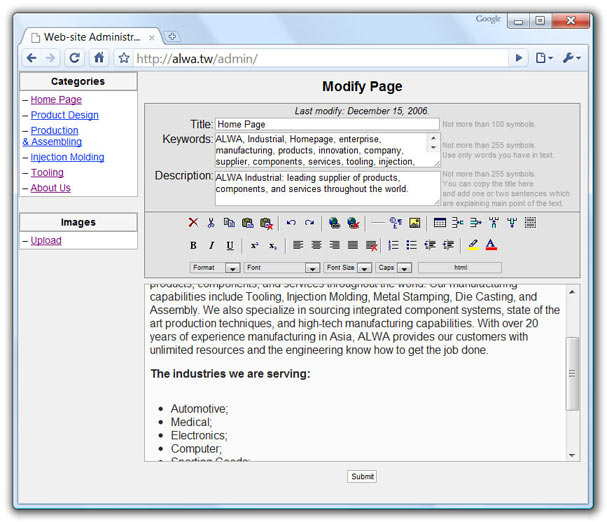Toggle table borders dotted-grid icon
This screenshot has height=522, width=607.
(530, 223)
